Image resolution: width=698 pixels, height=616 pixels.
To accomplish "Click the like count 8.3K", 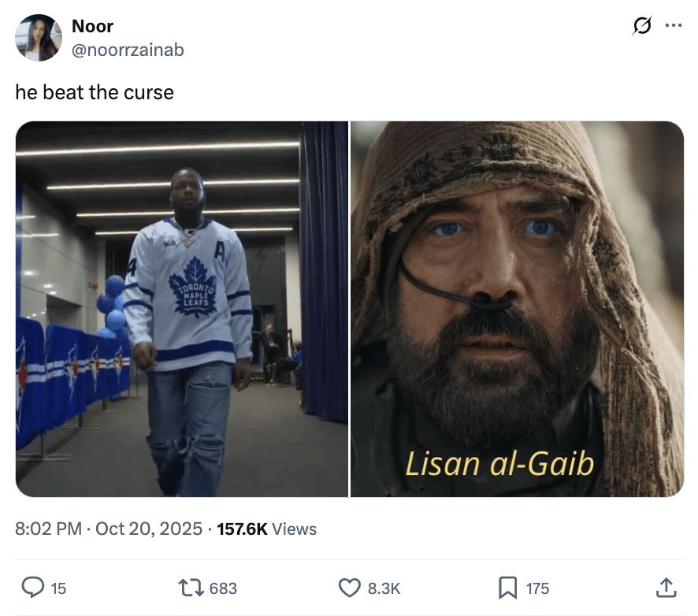I will [x=384, y=588].
